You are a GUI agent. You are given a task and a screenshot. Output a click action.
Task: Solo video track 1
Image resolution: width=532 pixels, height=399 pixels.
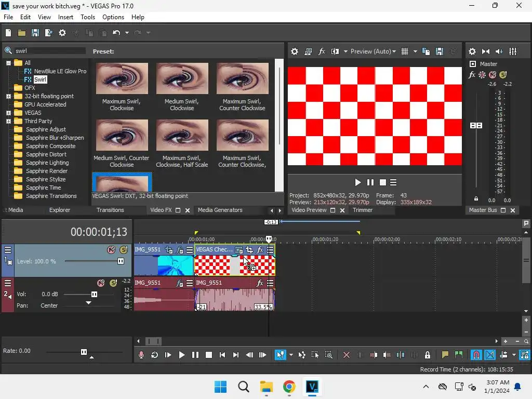coord(124,250)
